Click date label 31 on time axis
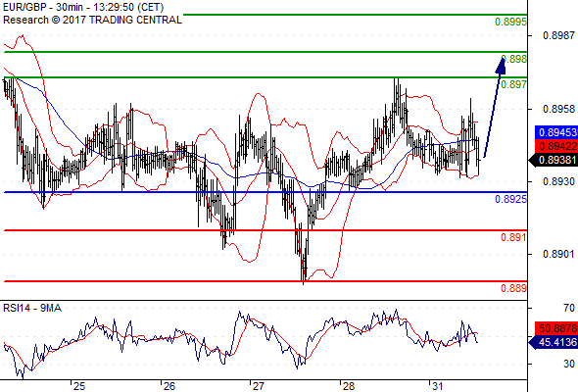The height and width of the screenshot is (392, 578). click(437, 386)
